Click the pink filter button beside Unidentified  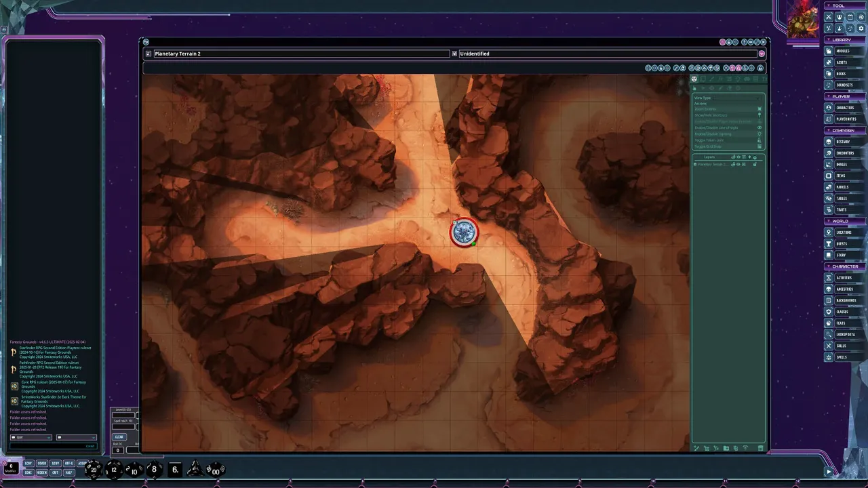pyautogui.click(x=762, y=54)
